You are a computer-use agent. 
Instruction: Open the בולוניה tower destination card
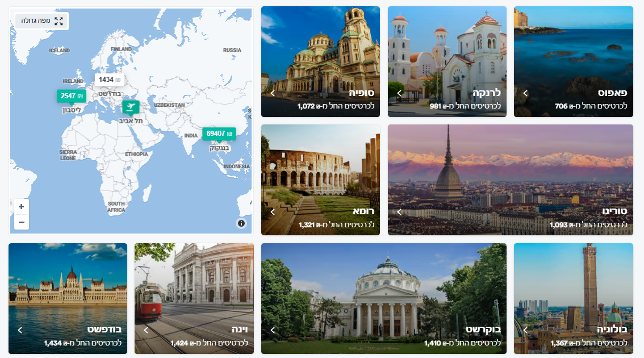574,298
